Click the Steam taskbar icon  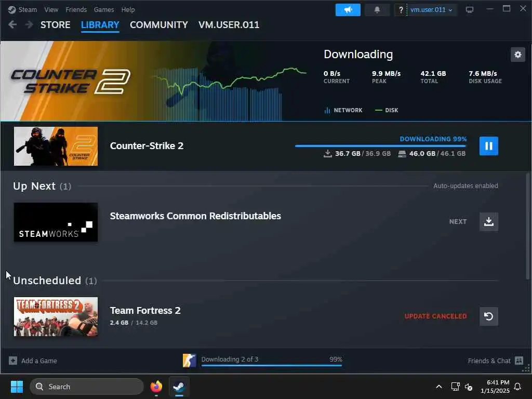point(179,387)
